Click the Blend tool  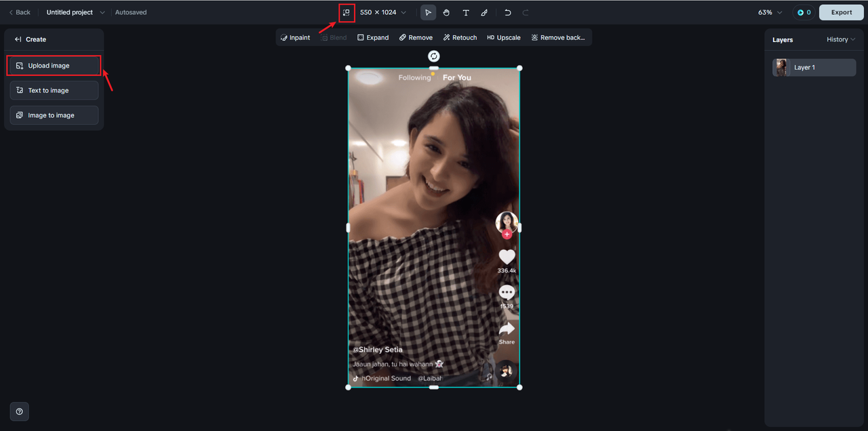click(334, 37)
